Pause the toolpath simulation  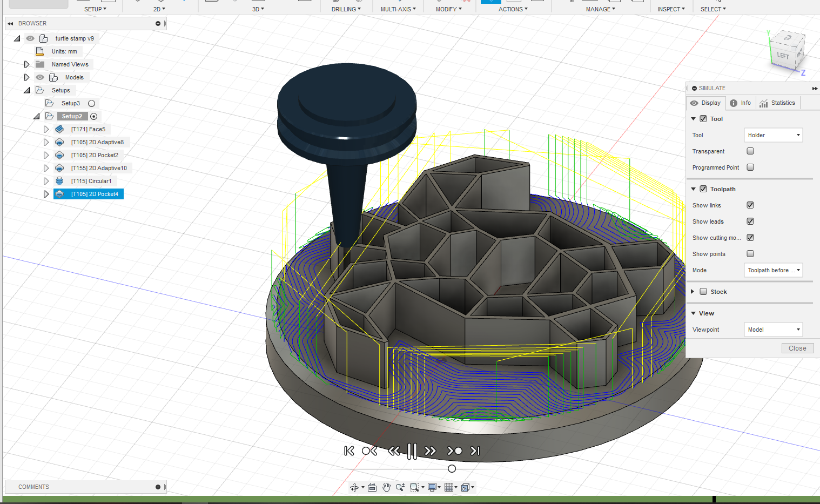click(x=412, y=451)
